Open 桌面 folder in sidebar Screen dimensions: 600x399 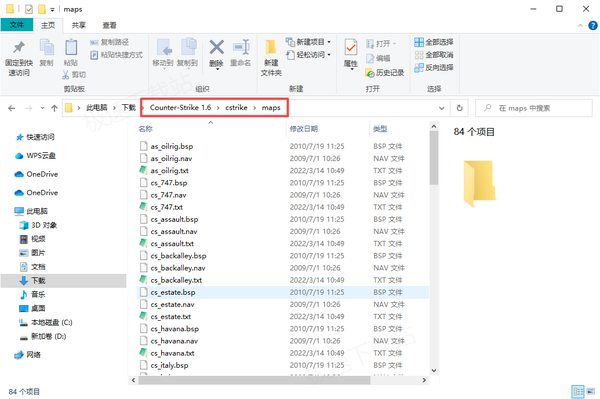click(x=33, y=308)
